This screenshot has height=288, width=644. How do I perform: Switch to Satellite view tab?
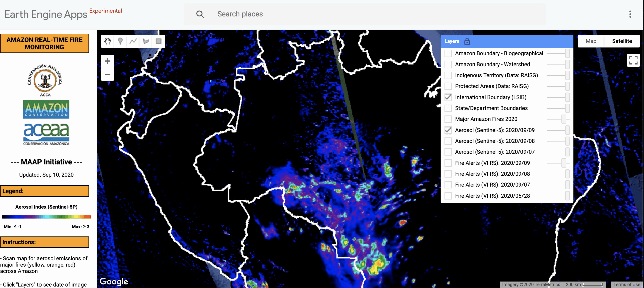(x=622, y=41)
